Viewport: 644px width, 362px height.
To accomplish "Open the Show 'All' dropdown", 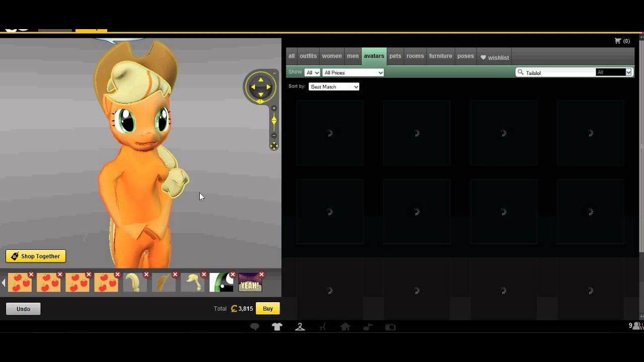I will (x=312, y=72).
